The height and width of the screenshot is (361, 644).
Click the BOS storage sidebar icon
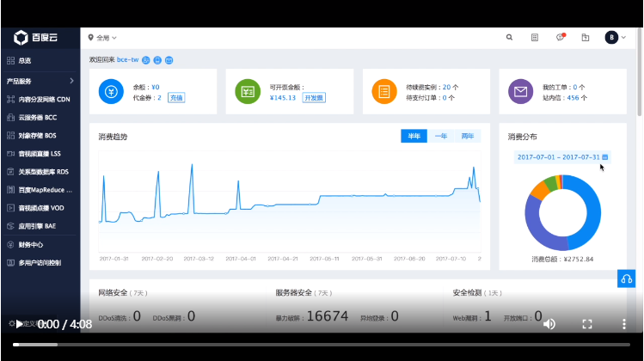10,136
